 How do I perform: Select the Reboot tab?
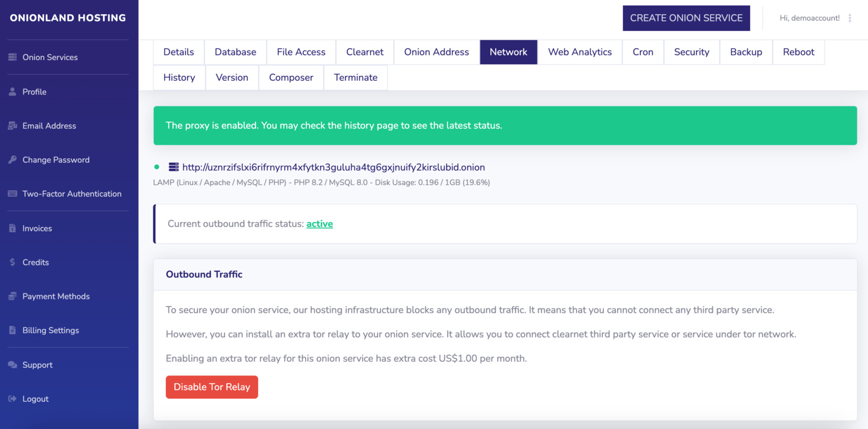coord(799,52)
